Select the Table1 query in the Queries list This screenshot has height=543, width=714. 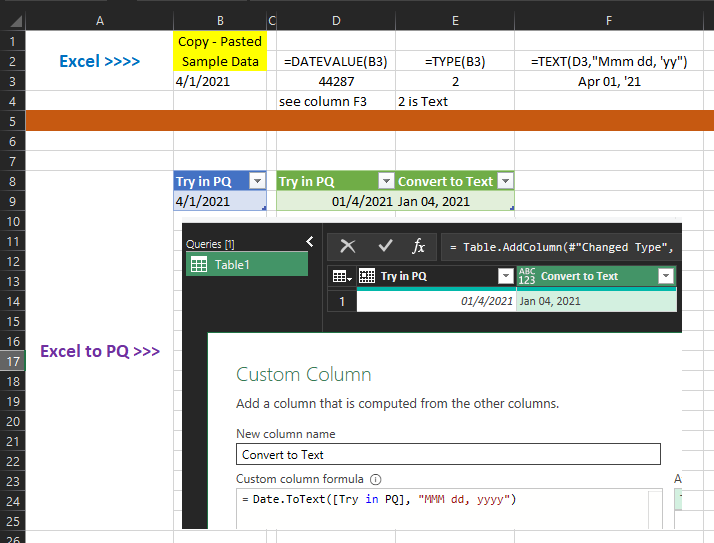[247, 265]
